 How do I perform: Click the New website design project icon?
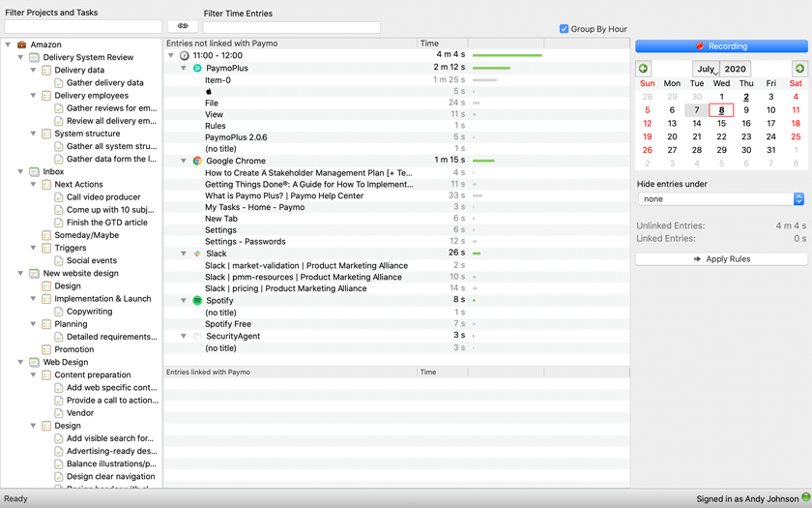pyautogui.click(x=34, y=273)
